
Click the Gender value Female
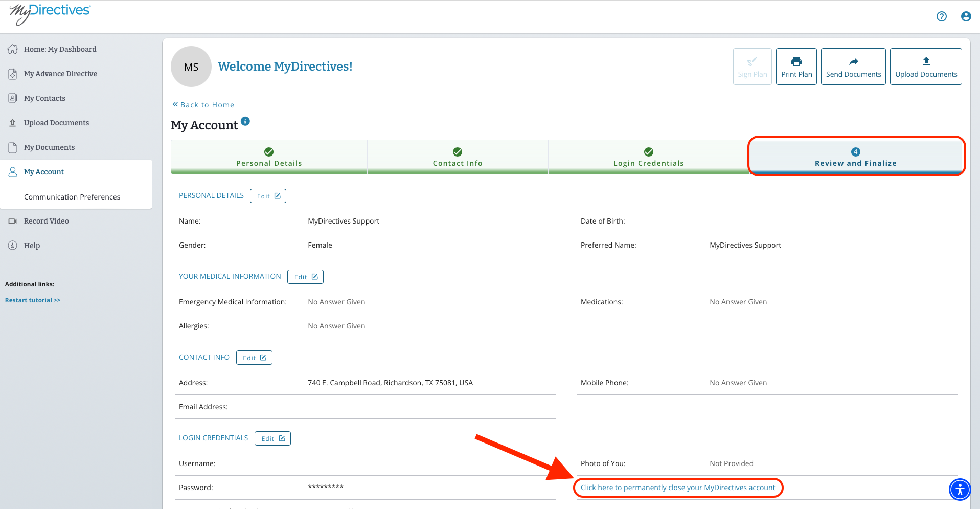click(320, 245)
